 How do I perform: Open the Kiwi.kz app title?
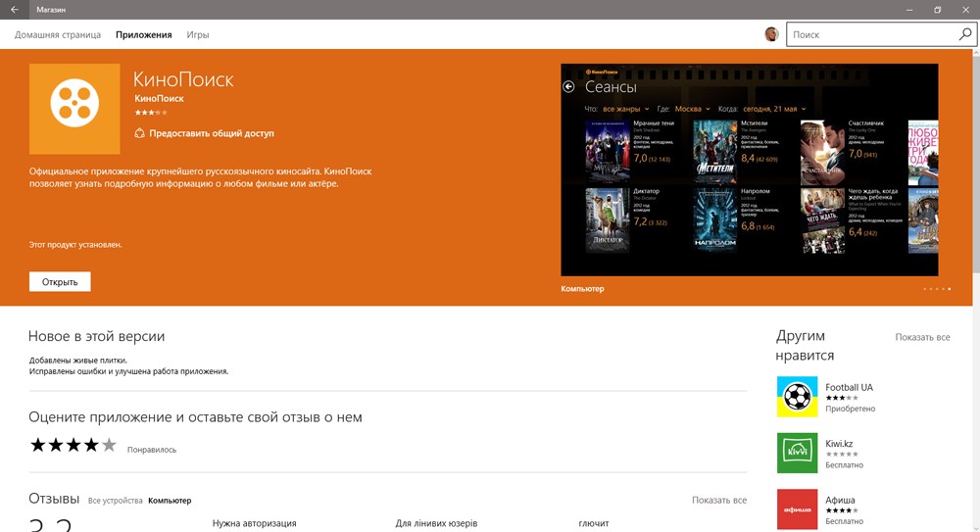[839, 444]
